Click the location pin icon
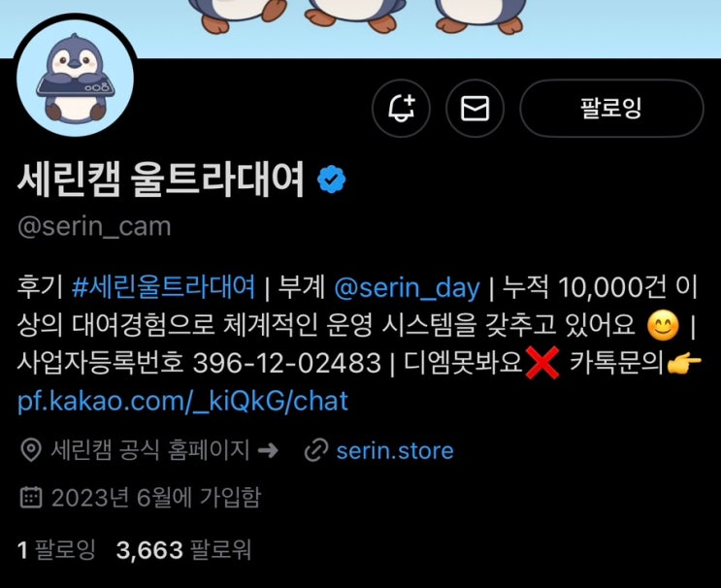Image resolution: width=721 pixels, height=588 pixels. point(31,450)
